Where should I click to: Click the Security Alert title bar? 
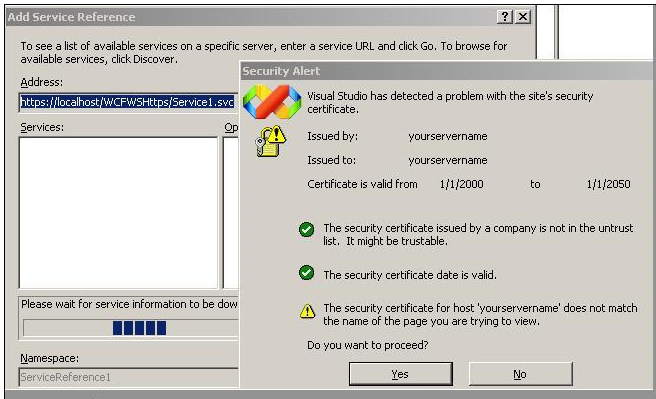(446, 71)
